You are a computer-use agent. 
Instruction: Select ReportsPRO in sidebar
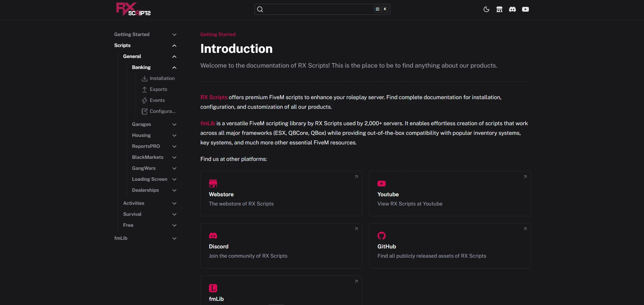146,146
